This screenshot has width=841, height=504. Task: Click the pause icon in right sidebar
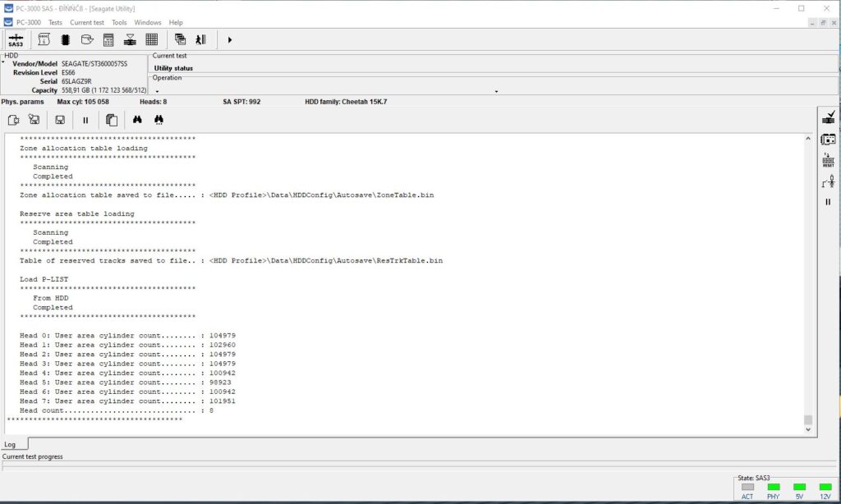(x=828, y=202)
